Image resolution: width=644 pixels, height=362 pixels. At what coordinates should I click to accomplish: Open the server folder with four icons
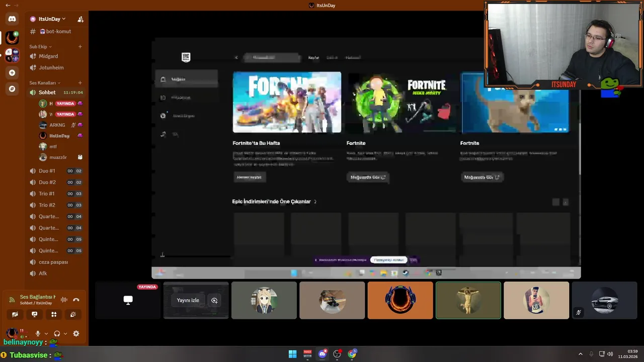tap(12, 55)
